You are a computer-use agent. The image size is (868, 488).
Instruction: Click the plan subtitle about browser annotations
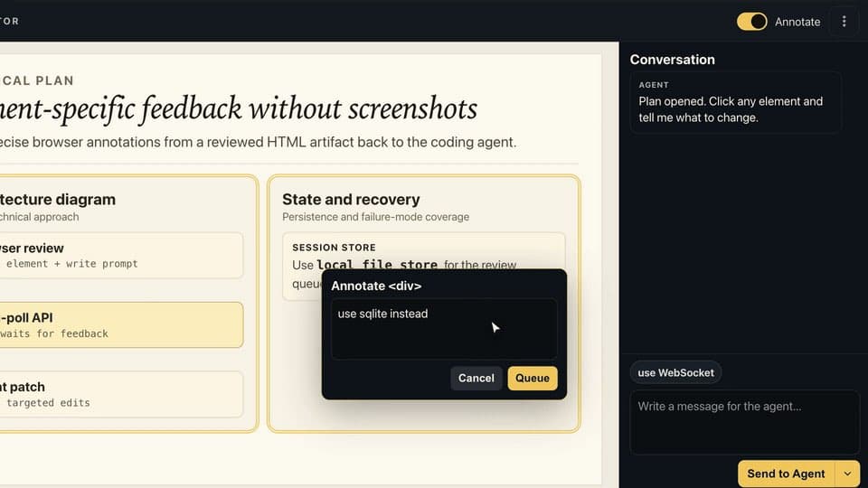coord(258,142)
